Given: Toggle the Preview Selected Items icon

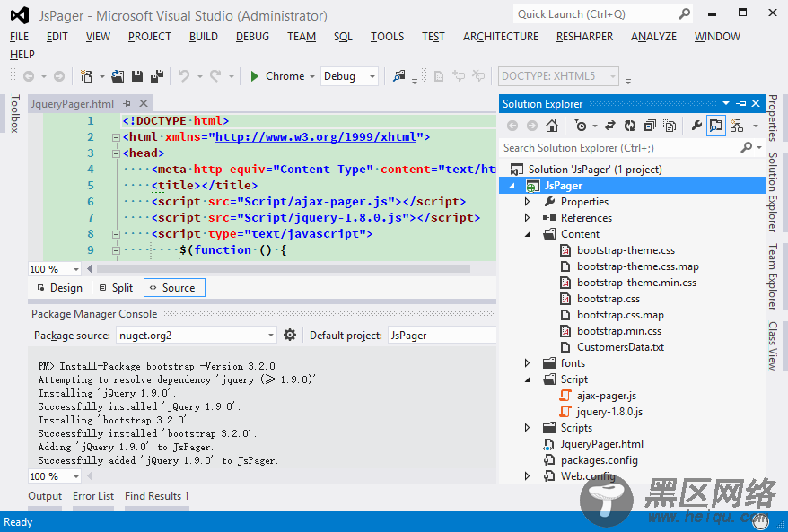Looking at the screenshot, I should [715, 126].
